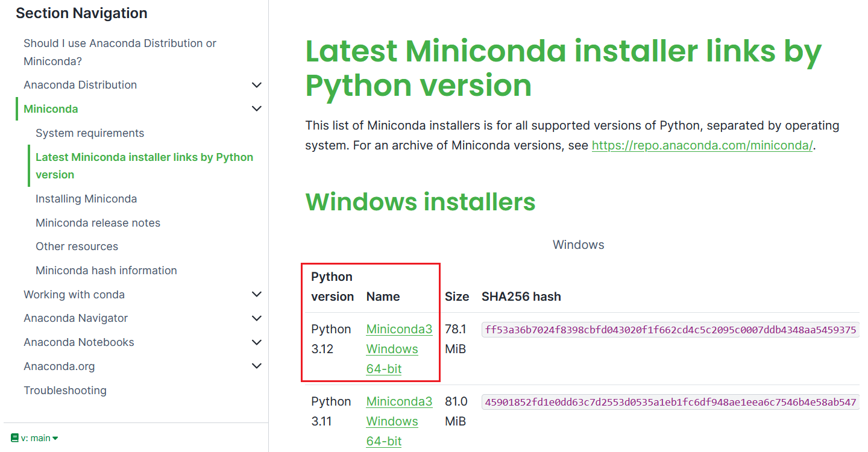Click the 'Size' column header
The image size is (868, 452).
(x=457, y=297)
